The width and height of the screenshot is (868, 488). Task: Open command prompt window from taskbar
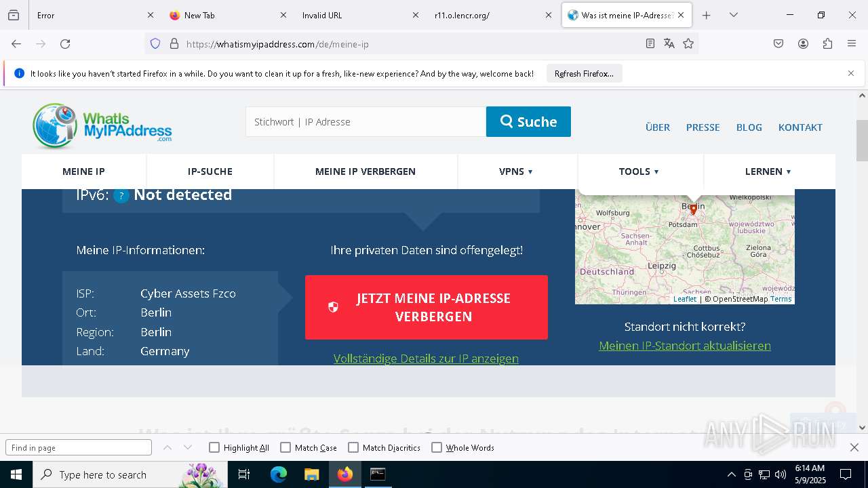[x=378, y=474]
